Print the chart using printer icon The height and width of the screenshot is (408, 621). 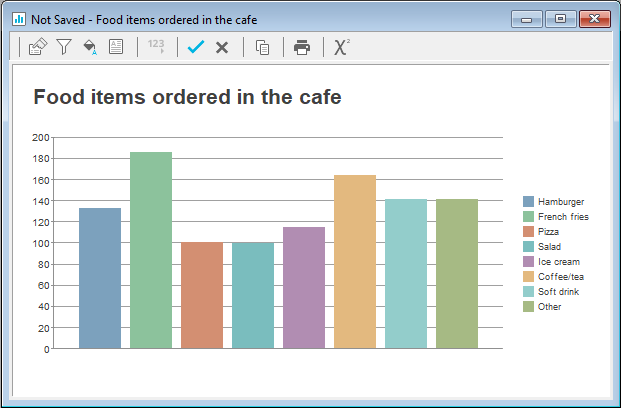pos(302,47)
